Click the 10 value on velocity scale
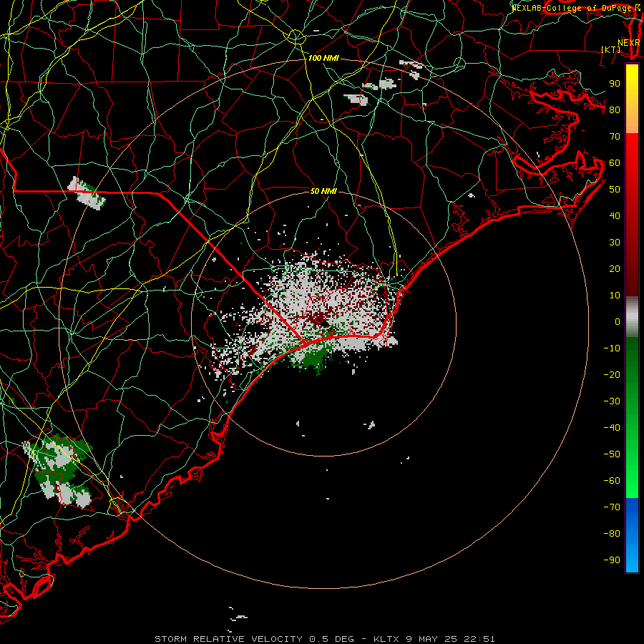The width and height of the screenshot is (644, 644). tap(615, 296)
